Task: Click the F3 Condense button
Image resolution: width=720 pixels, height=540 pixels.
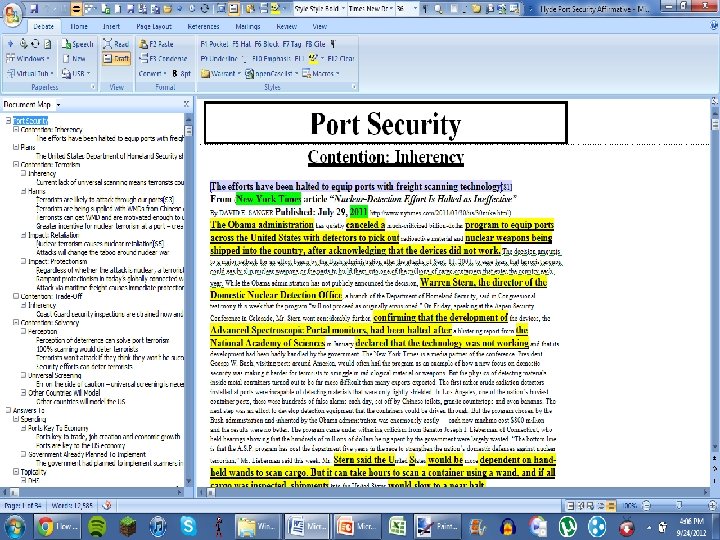Action: click(163, 58)
